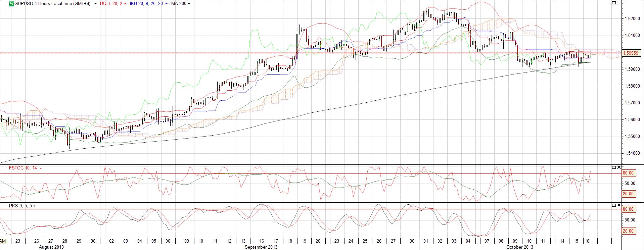Maximize the main price chart panel
Viewport: 644px width, 250px height.
[614, 3]
